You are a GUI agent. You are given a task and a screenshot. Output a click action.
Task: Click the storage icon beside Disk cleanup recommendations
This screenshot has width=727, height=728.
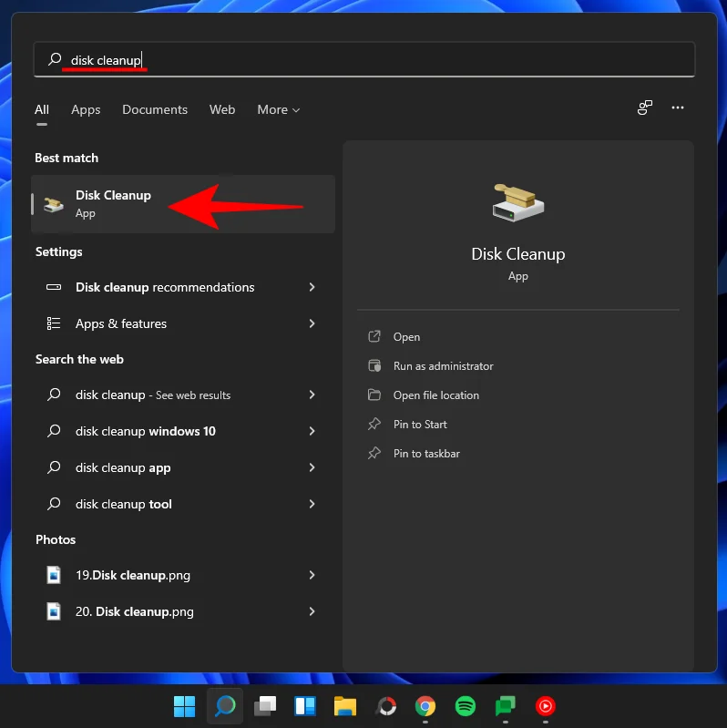[x=54, y=287]
